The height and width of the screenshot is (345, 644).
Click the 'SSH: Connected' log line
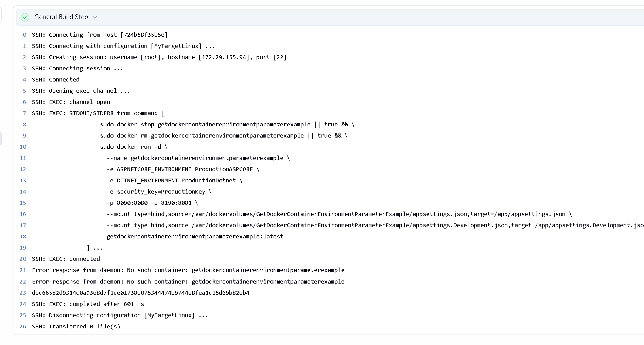coord(56,80)
